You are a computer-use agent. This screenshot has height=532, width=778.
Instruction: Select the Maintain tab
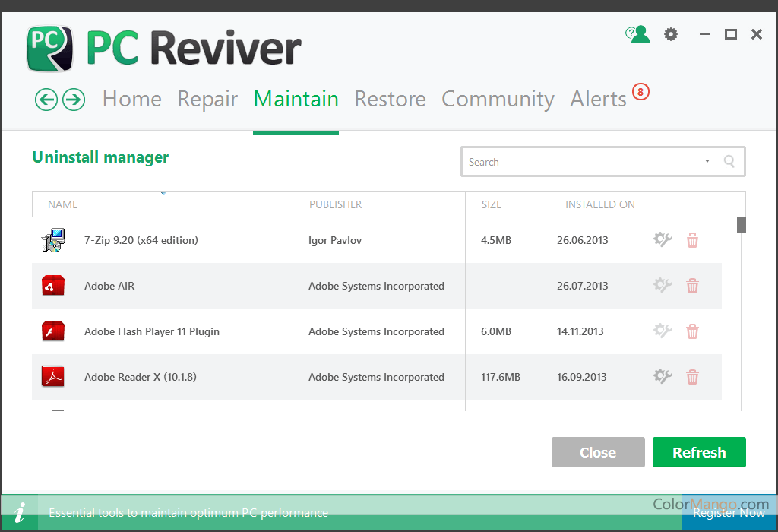(296, 100)
